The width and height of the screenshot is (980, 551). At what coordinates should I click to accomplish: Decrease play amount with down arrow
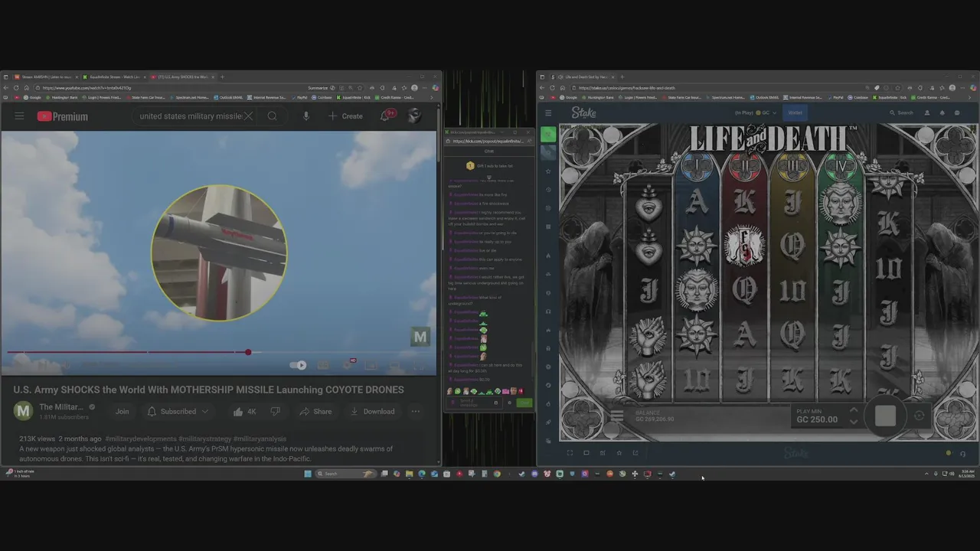[854, 421]
